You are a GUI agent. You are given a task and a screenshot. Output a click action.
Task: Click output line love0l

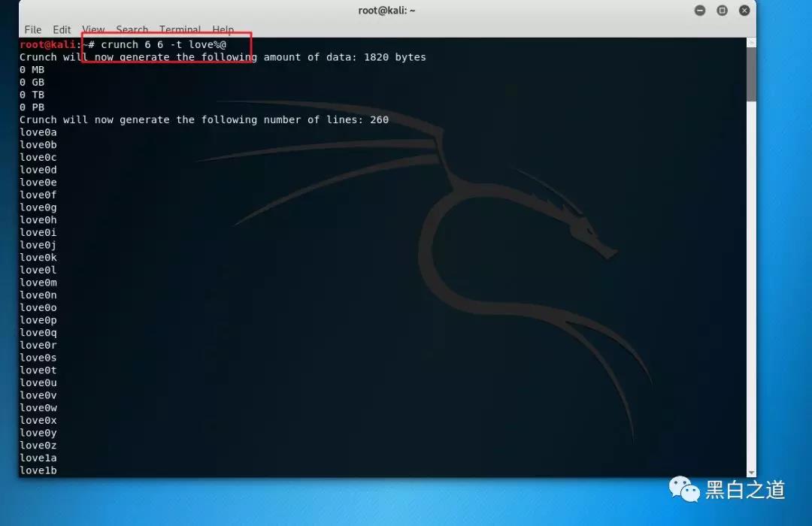click(x=38, y=270)
